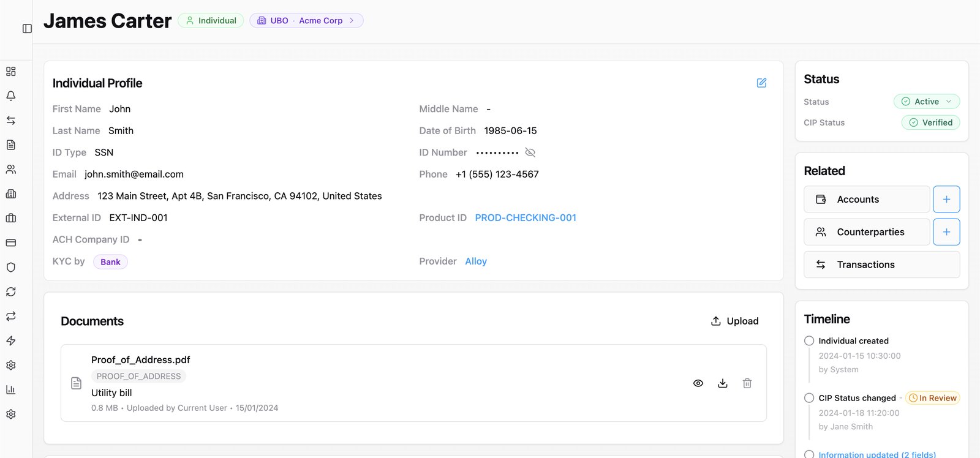Viewport: 980px width, 458px height.
Task: Follow the PROD-CHECKING-001 product link
Action: [x=526, y=218]
